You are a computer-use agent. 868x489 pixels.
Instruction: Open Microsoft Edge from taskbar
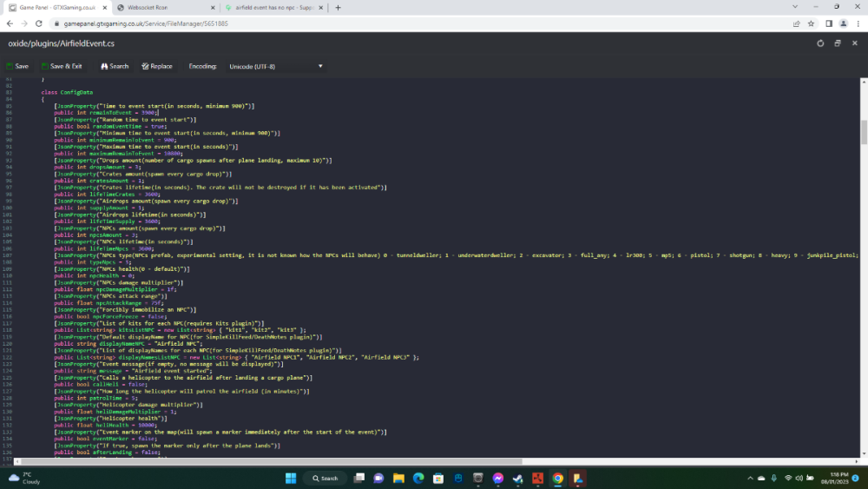[418, 478]
